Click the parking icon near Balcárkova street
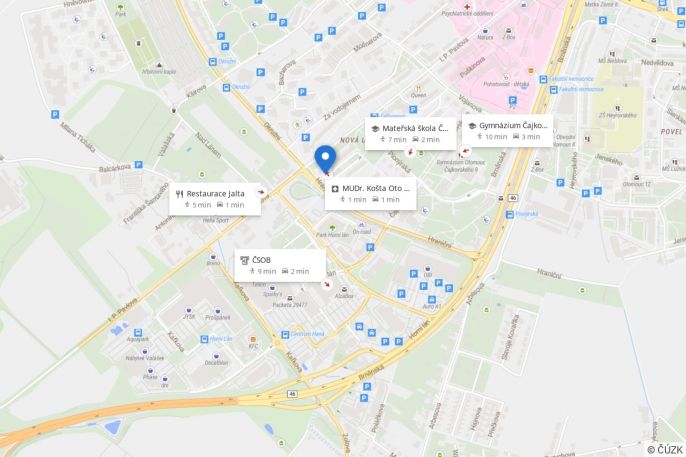The height and width of the screenshot is (457, 686). pos(139,164)
